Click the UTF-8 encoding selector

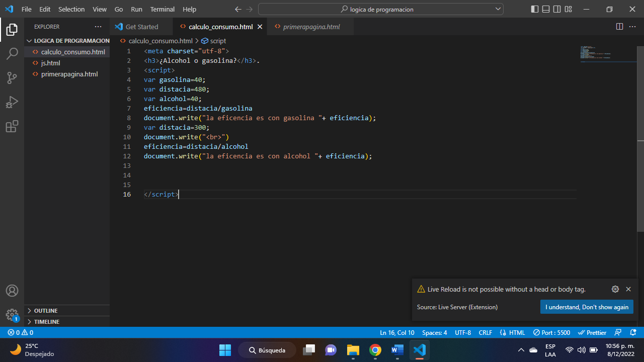pos(463,332)
